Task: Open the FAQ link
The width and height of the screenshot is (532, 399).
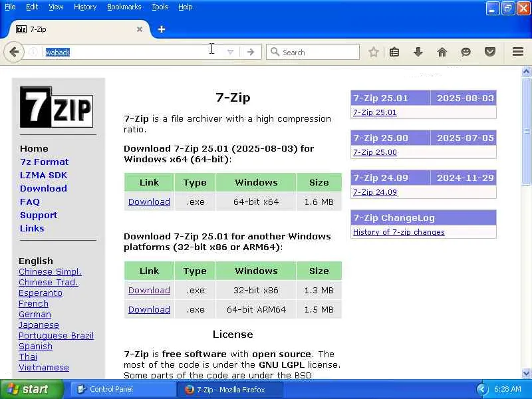Action: (x=30, y=202)
